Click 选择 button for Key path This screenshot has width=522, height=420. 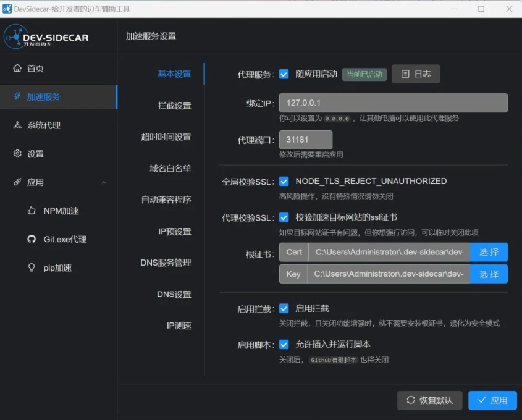tap(489, 274)
